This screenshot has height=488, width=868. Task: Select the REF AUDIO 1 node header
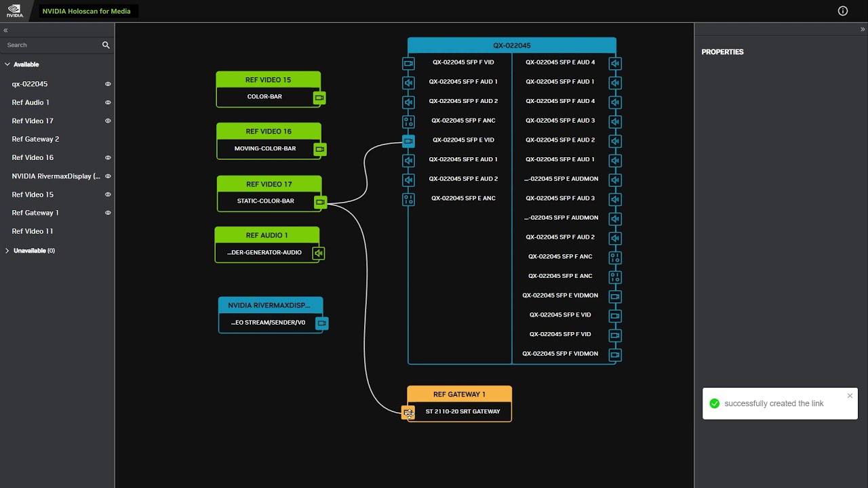(x=267, y=235)
